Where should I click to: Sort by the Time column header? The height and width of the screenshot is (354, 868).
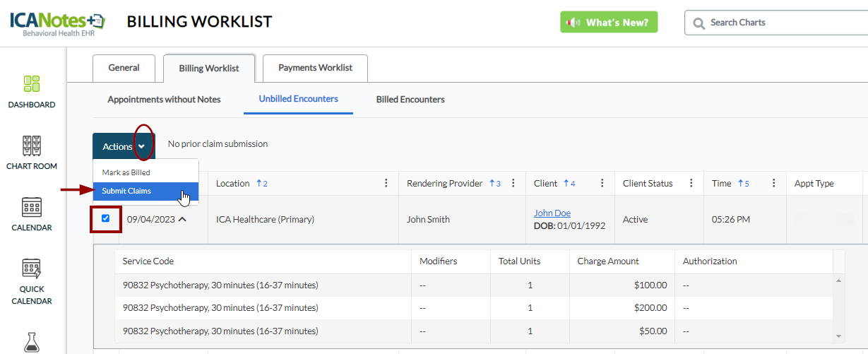[x=722, y=183]
